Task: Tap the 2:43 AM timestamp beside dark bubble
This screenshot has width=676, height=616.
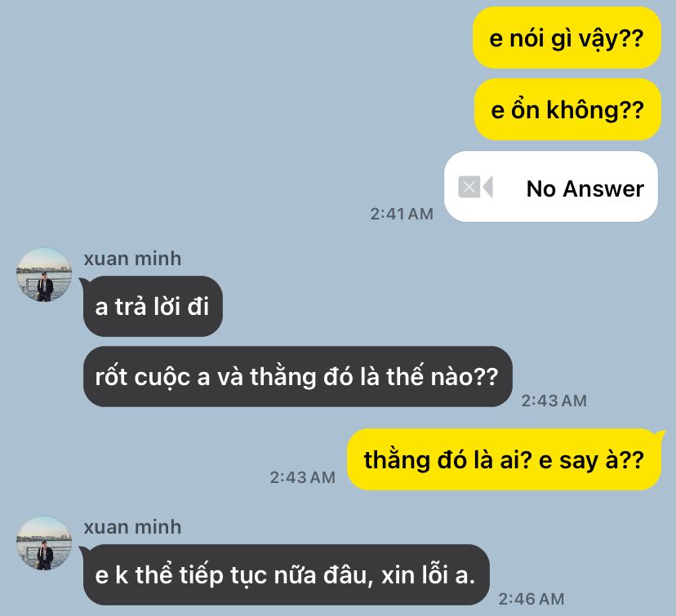Action: (554, 401)
